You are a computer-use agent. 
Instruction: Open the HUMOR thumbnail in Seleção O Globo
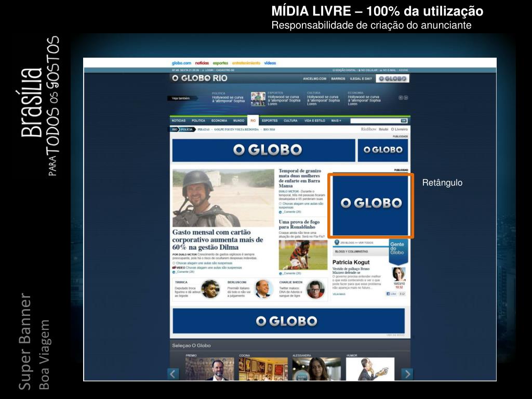[370, 369]
